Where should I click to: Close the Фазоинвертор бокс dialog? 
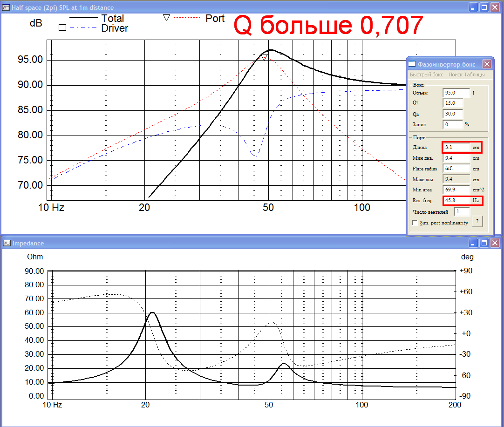click(486, 64)
